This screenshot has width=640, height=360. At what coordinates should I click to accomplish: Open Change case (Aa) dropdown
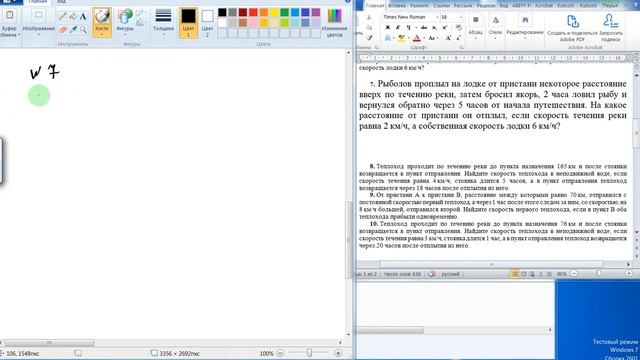pyautogui.click(x=432, y=38)
